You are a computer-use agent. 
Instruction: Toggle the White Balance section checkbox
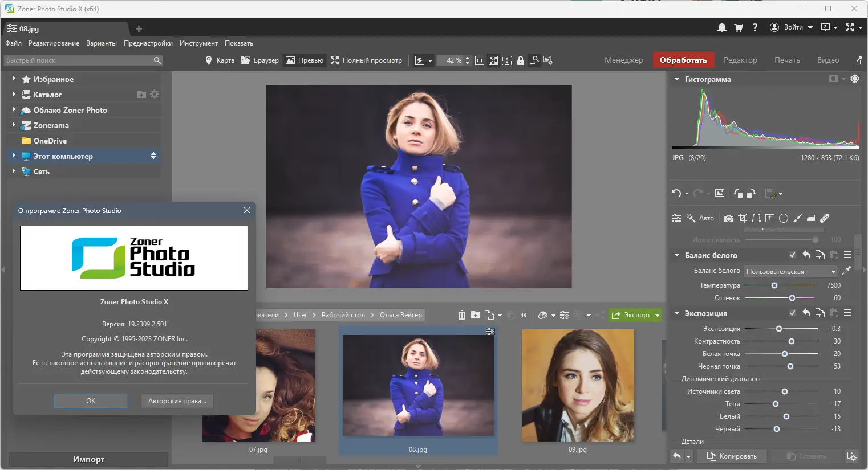(x=792, y=255)
